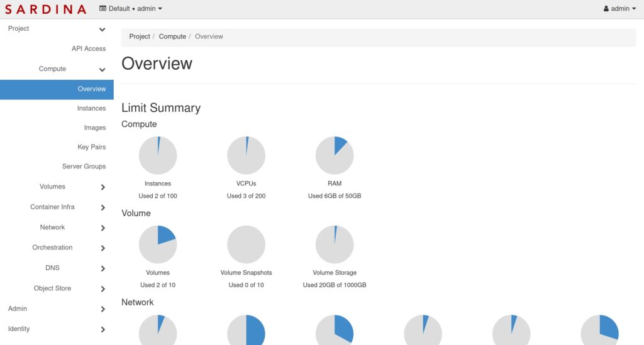Image resolution: width=644 pixels, height=345 pixels.
Task: Click the 'Used 6GB of 50GB' text
Action: point(335,196)
